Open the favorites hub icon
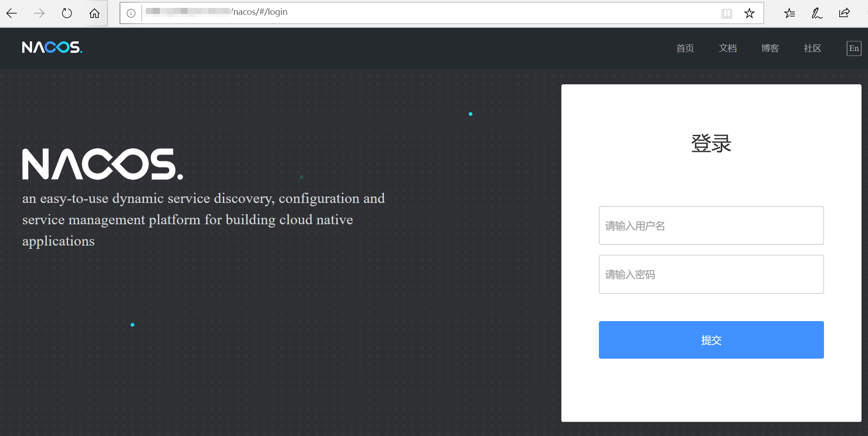 (x=790, y=13)
